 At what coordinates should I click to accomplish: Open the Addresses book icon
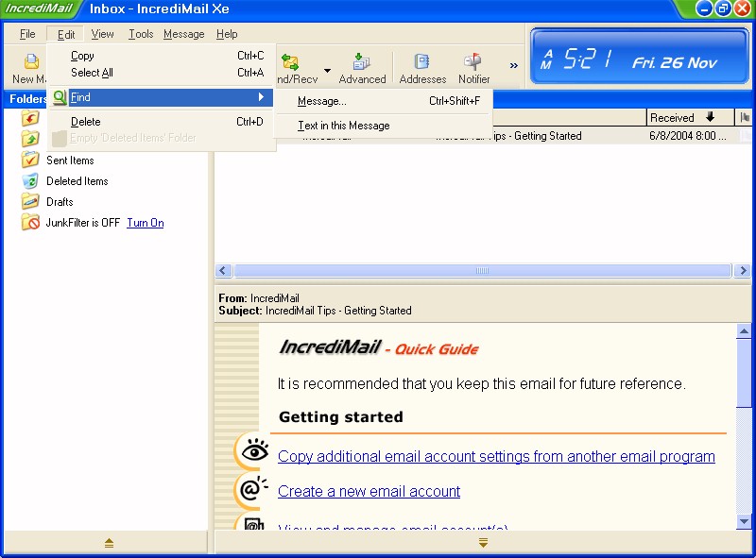(422, 63)
